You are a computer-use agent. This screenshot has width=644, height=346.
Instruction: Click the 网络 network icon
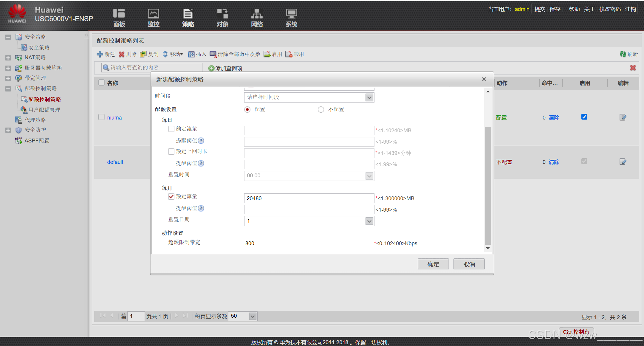pos(257,14)
